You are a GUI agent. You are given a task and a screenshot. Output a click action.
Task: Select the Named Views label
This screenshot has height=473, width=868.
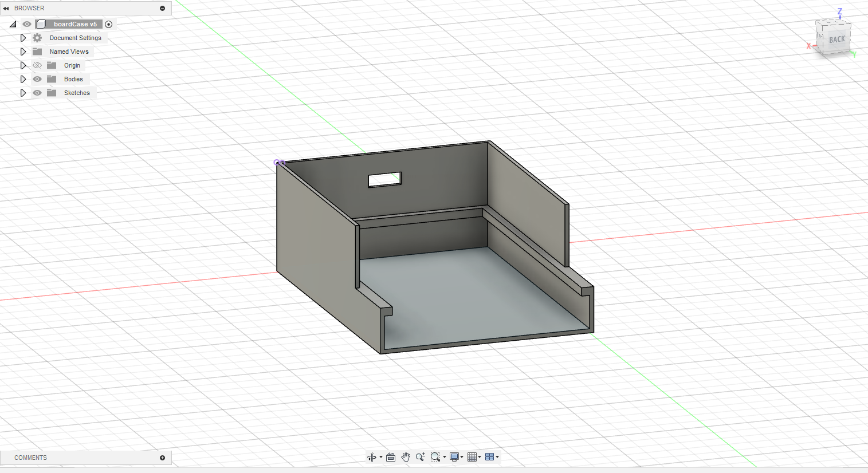click(69, 52)
